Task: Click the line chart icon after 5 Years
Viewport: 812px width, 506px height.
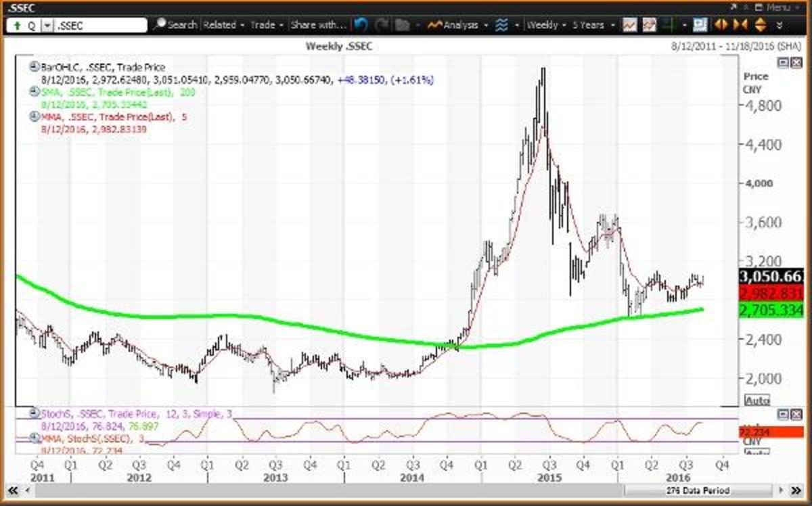Action: 629,25
